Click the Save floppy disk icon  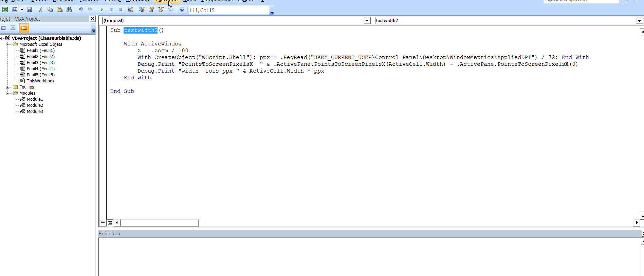click(x=29, y=10)
